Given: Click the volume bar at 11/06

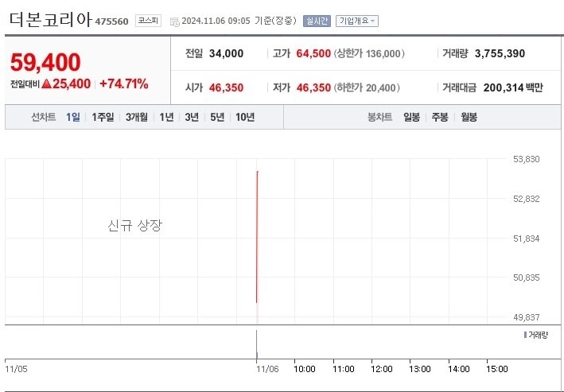Looking at the screenshot, I should coord(257,344).
